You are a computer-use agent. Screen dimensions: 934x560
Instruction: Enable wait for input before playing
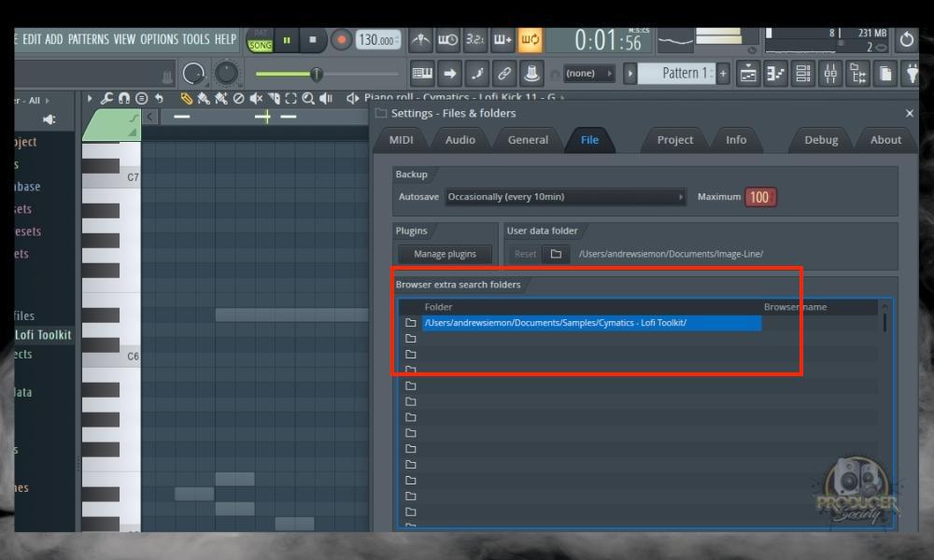448,40
